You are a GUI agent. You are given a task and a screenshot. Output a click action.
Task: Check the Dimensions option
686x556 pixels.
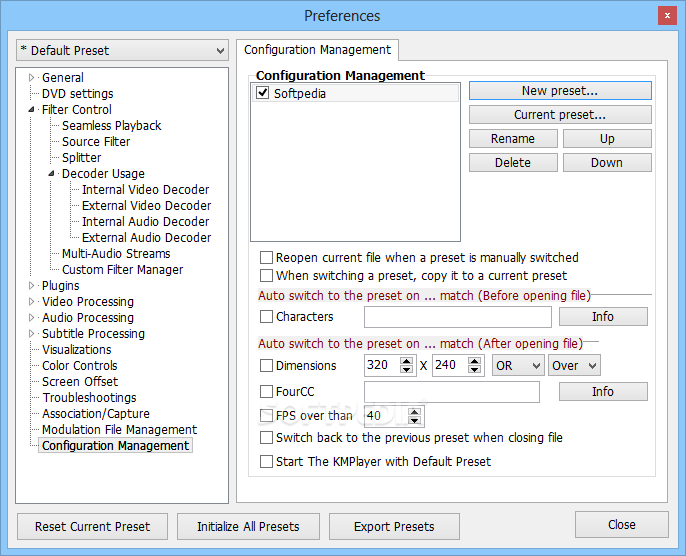point(266,365)
